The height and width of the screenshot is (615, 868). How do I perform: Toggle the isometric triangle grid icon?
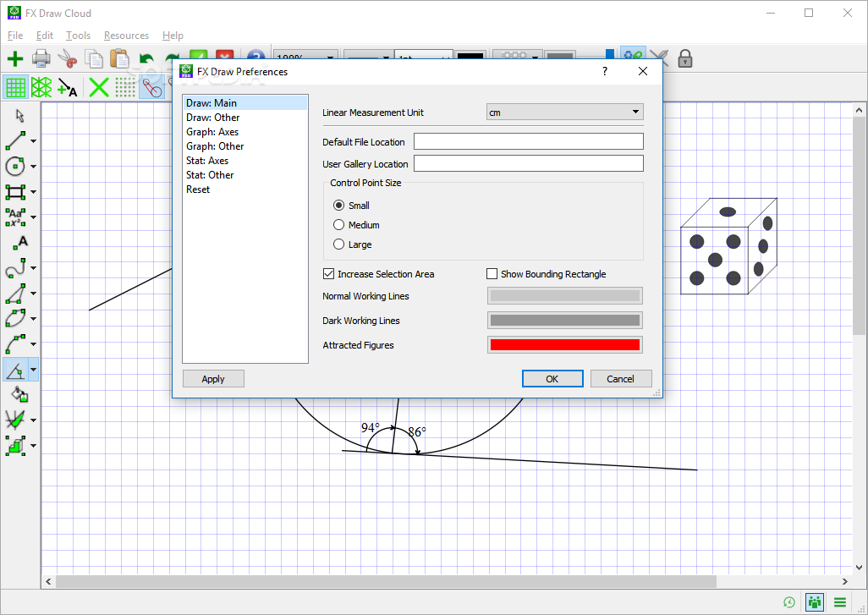pyautogui.click(x=41, y=87)
